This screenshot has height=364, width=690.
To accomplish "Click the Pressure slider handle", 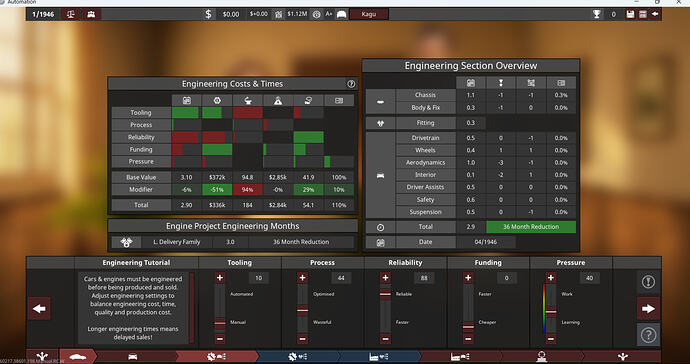I will (x=551, y=312).
